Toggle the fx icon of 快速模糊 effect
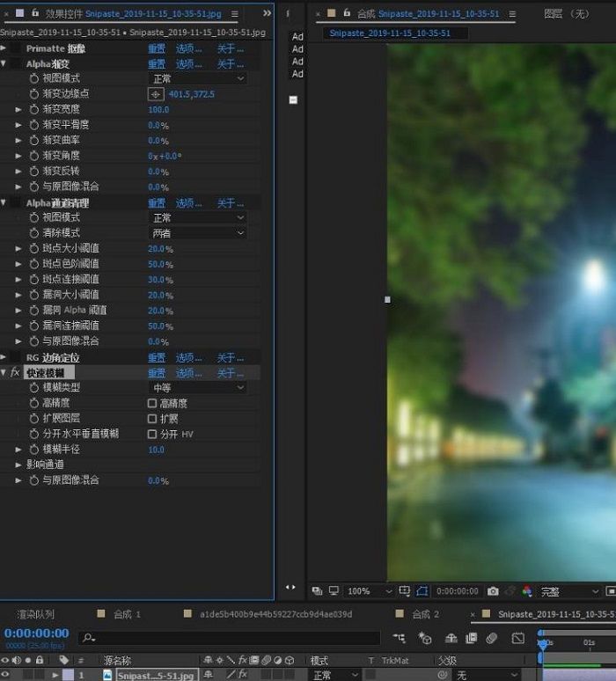This screenshot has width=616, height=681. [x=15, y=373]
